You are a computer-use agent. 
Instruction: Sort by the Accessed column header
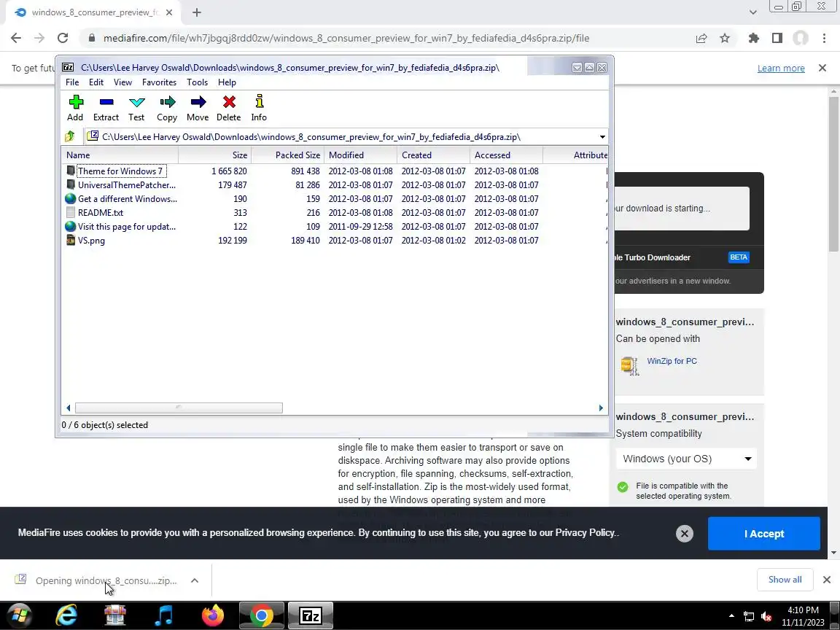coord(506,155)
